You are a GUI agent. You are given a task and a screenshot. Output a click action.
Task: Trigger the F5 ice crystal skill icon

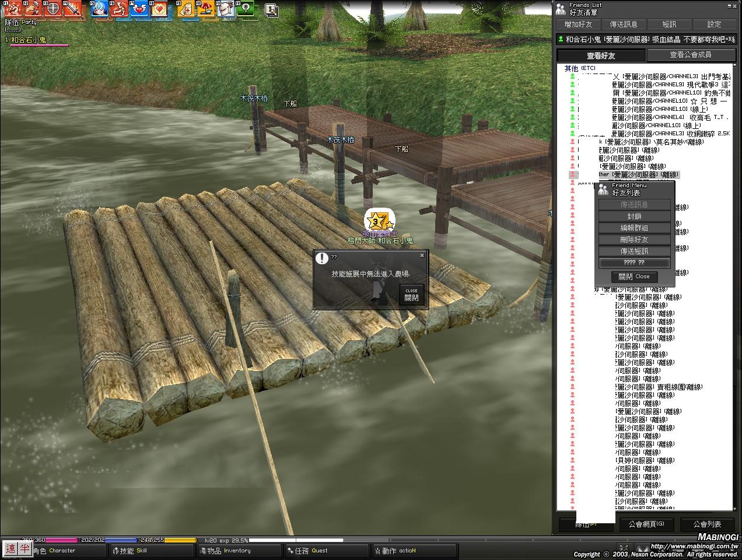[100, 9]
